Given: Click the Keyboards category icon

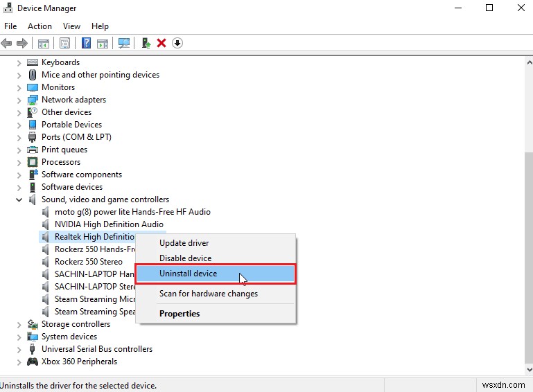Looking at the screenshot, I should 33,62.
